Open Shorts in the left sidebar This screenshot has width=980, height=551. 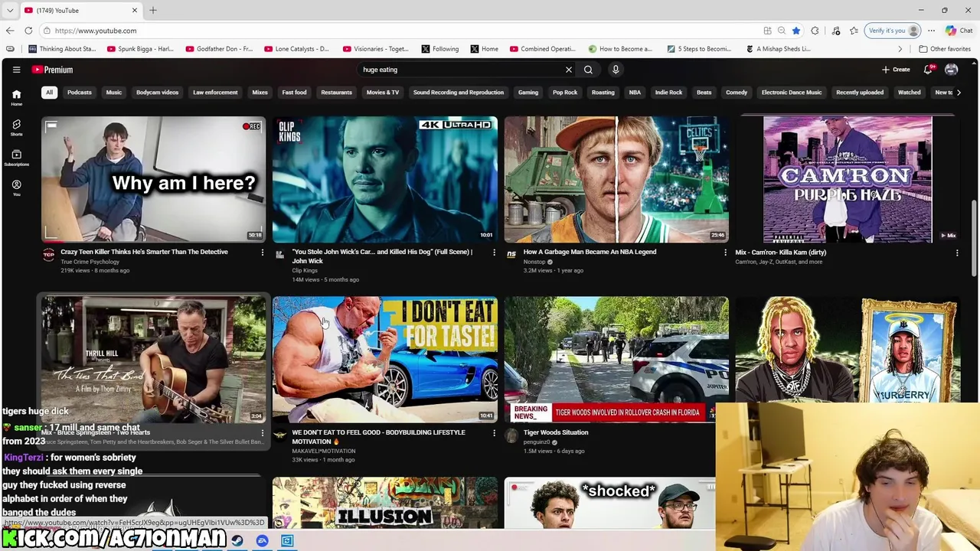(x=16, y=127)
